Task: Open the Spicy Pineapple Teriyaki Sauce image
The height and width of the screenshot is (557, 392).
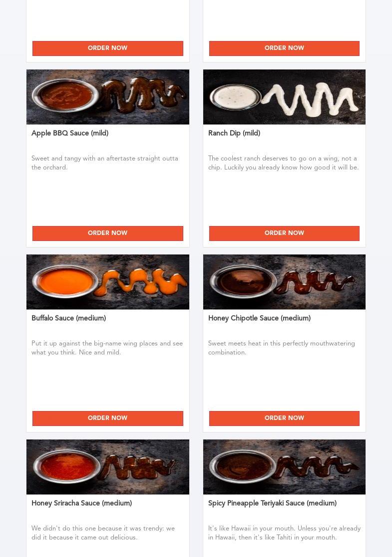Action: pos(284,467)
